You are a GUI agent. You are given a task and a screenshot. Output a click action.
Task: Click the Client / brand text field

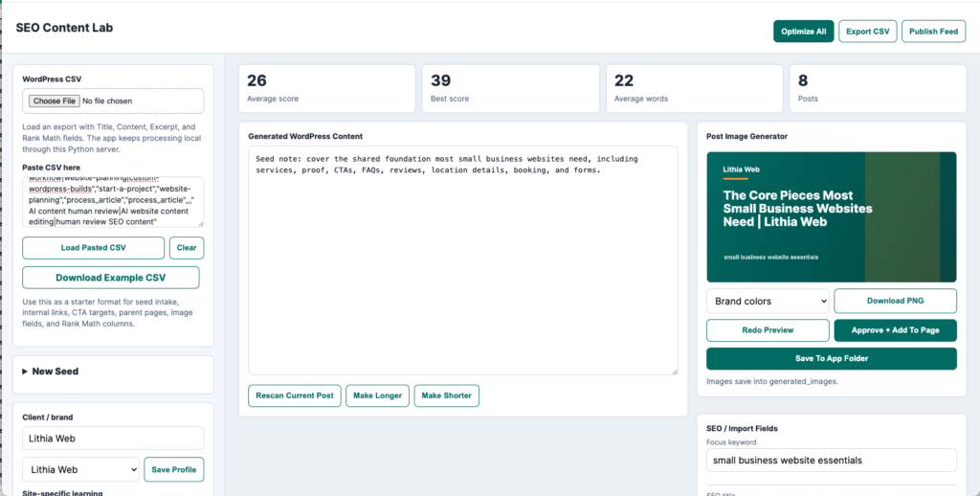[x=113, y=439]
